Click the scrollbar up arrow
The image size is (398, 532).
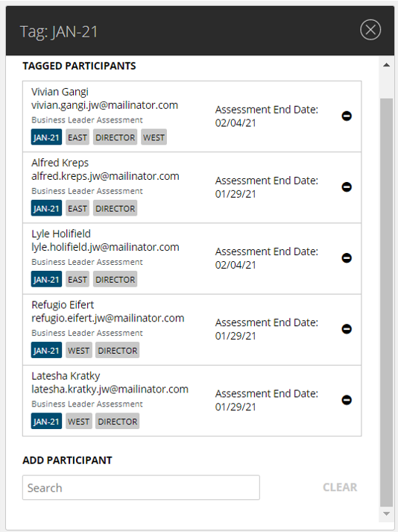386,65
